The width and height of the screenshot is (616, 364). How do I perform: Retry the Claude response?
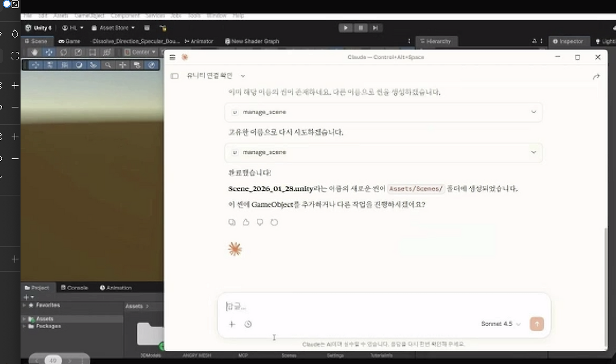274,222
